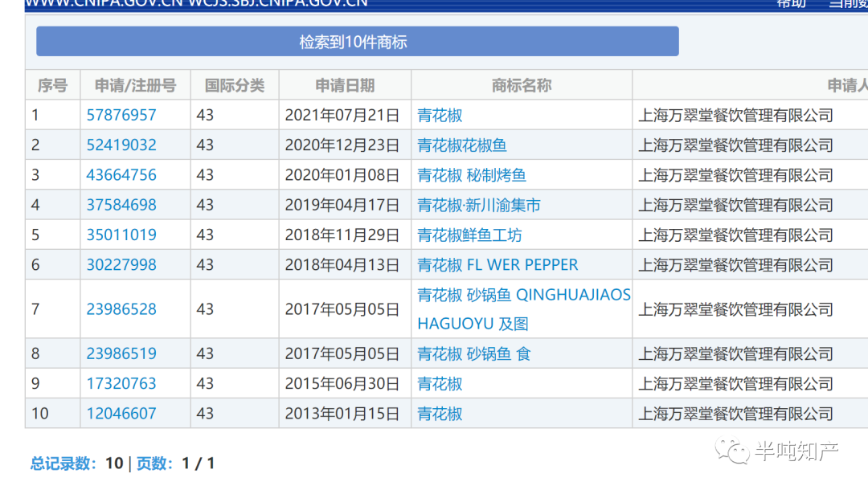This screenshot has width=868, height=490.
Task: Click the 检索到10件商标 result banner
Action: [x=357, y=42]
